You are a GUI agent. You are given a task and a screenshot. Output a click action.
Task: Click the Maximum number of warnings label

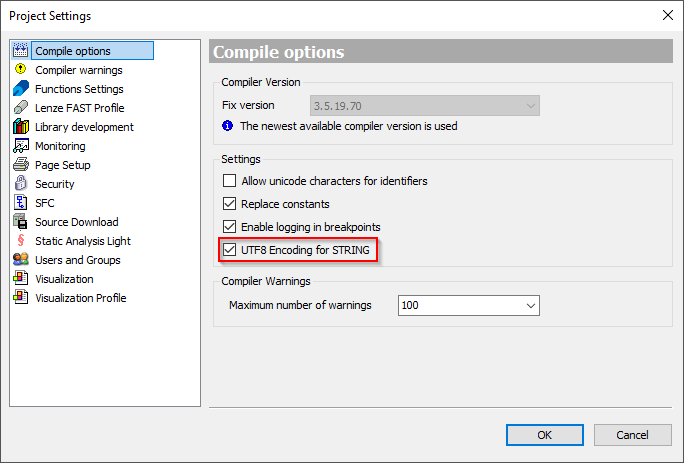pos(300,305)
